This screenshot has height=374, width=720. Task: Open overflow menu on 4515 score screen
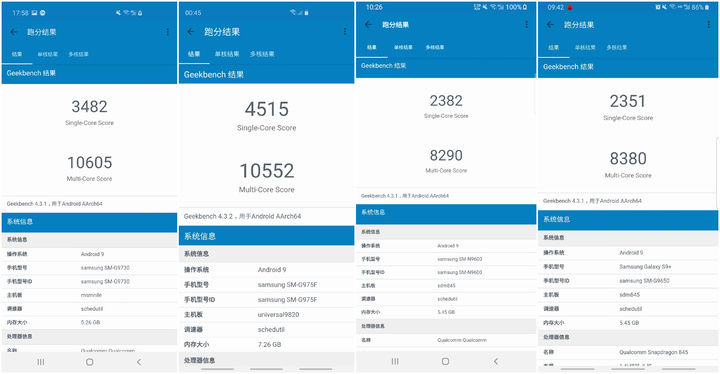pyautogui.click(x=345, y=31)
